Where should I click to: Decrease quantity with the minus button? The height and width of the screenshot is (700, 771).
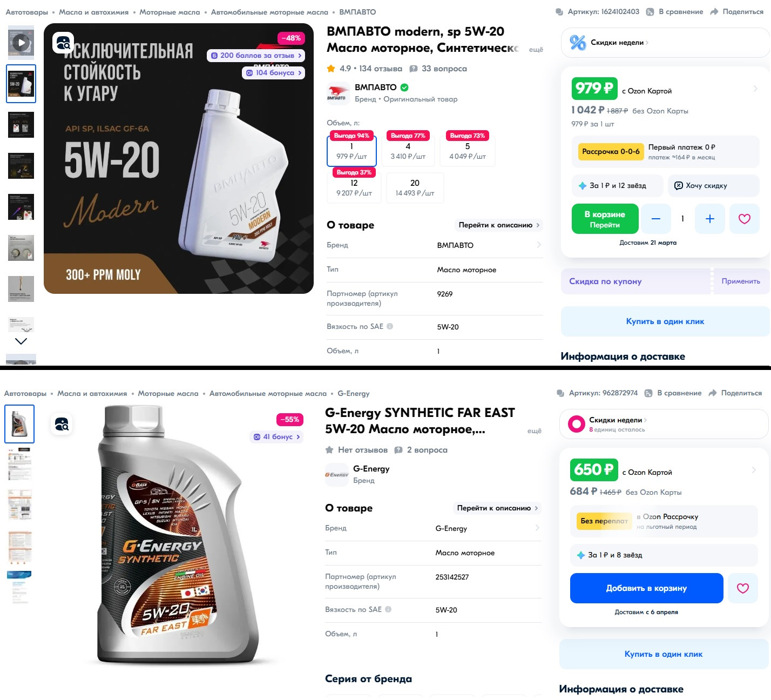[x=656, y=219]
